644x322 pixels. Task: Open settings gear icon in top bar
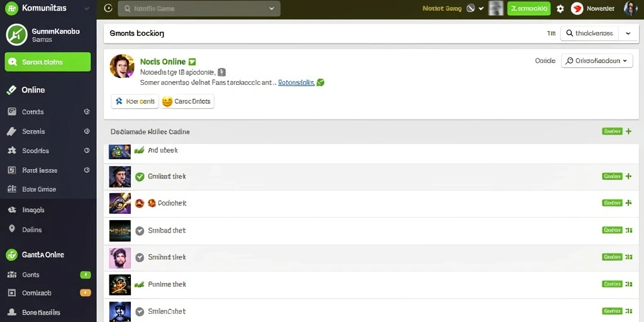pyautogui.click(x=560, y=9)
